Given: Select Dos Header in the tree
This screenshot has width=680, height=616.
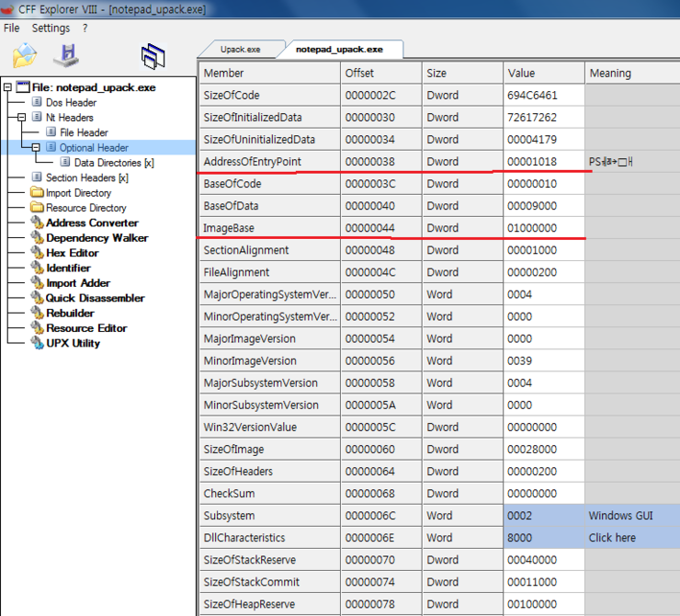Looking at the screenshot, I should pos(71,102).
